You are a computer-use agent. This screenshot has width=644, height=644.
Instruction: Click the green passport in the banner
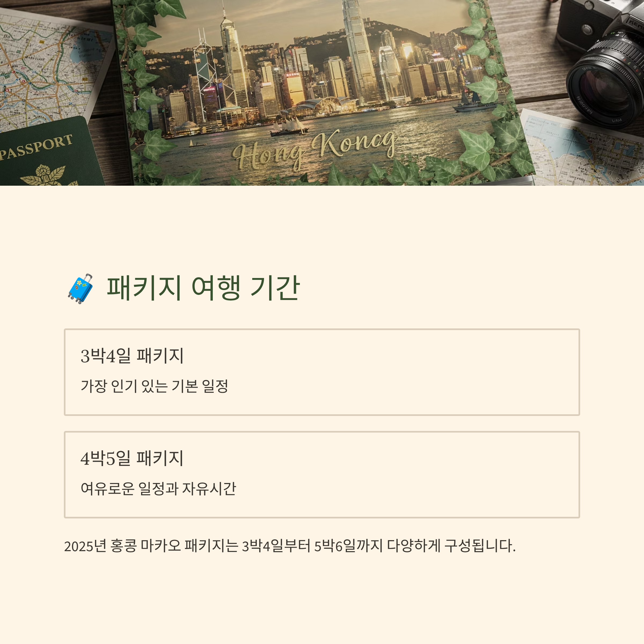click(x=50, y=152)
